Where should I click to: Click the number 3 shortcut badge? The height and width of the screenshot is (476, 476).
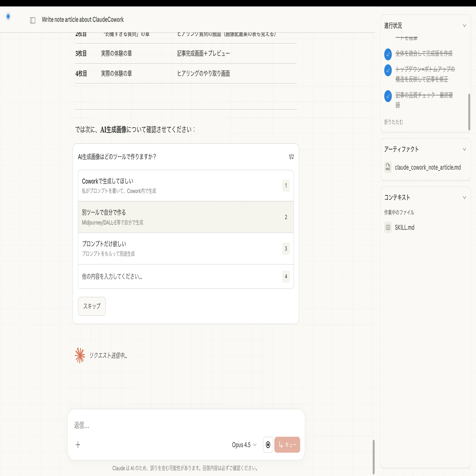tap(286, 249)
